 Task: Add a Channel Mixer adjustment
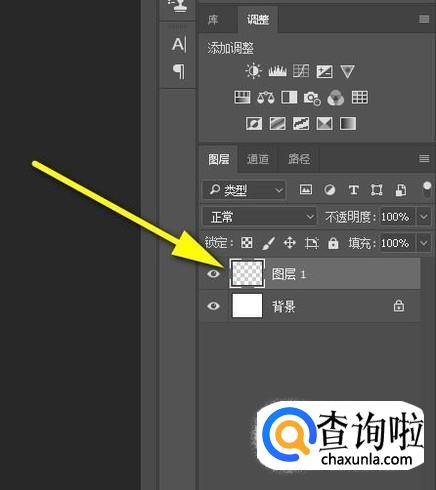(336, 98)
